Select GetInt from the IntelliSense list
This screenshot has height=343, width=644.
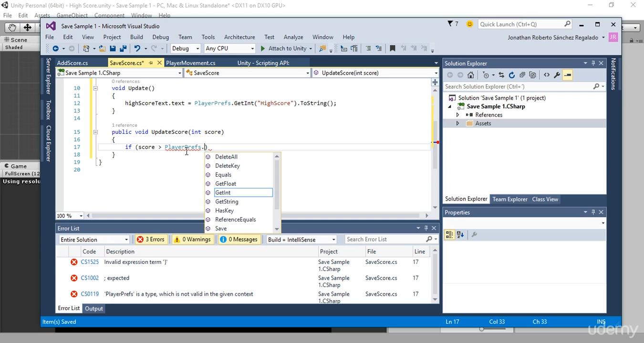[x=223, y=192]
